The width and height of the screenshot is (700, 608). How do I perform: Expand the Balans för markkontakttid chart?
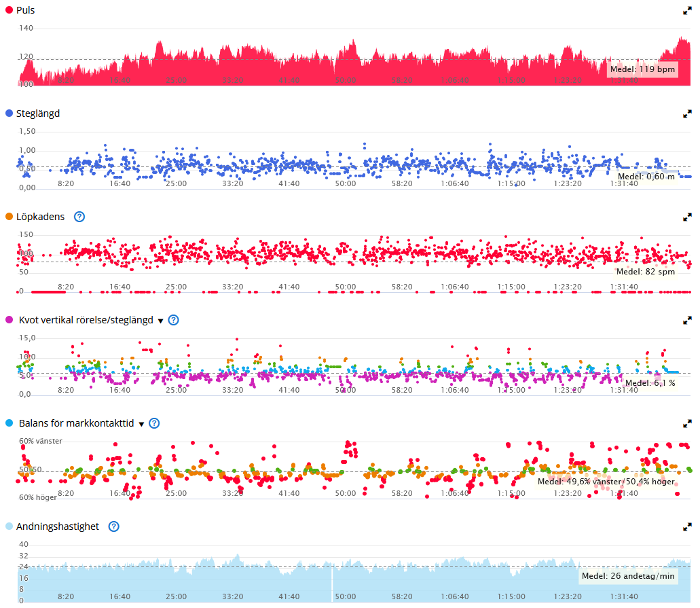coord(687,423)
